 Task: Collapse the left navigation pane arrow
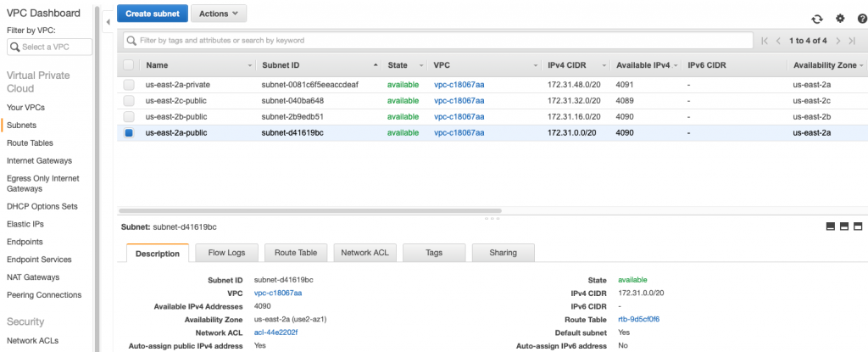coord(108,21)
